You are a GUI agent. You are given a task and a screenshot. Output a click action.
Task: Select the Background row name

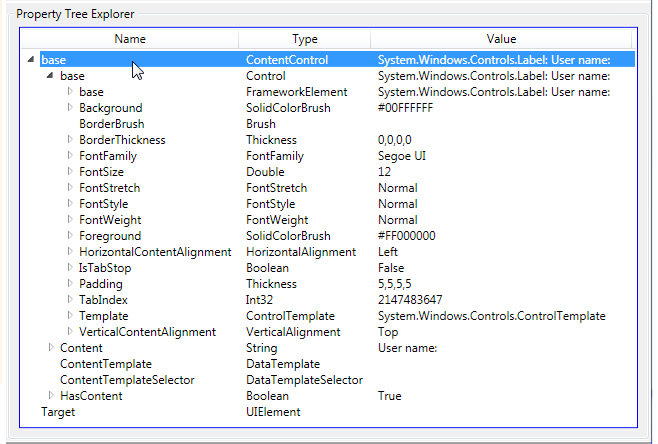tap(111, 108)
